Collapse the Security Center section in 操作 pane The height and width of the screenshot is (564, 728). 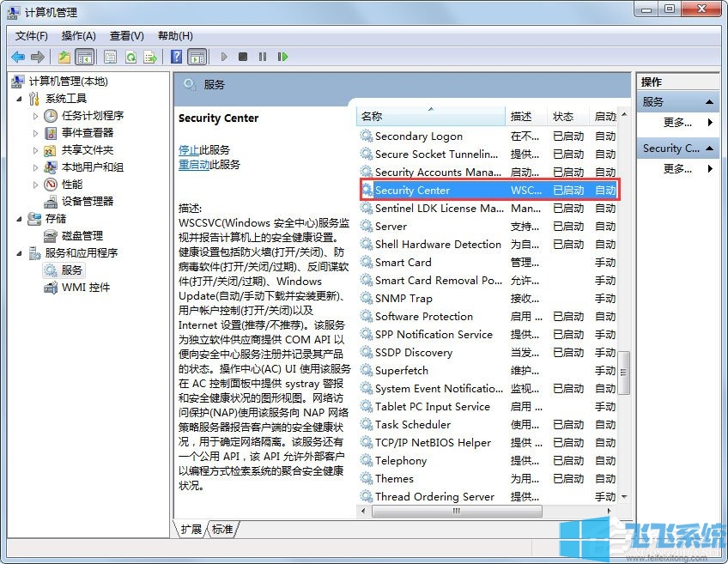tap(708, 148)
